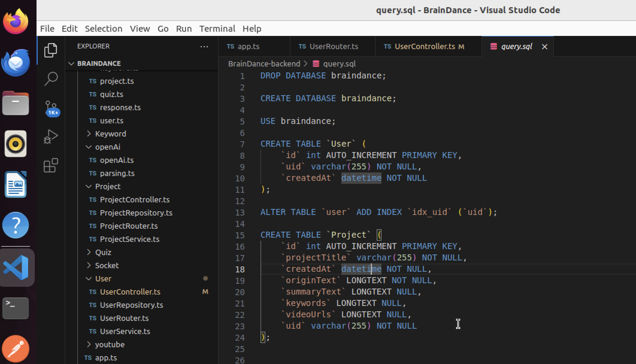
Task: Open the Run menu
Action: 184,29
